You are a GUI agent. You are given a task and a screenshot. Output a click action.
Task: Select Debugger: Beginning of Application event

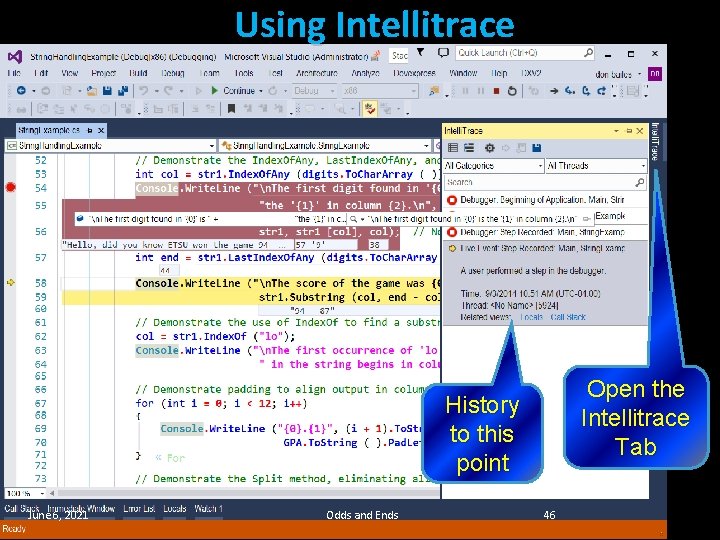click(546, 200)
